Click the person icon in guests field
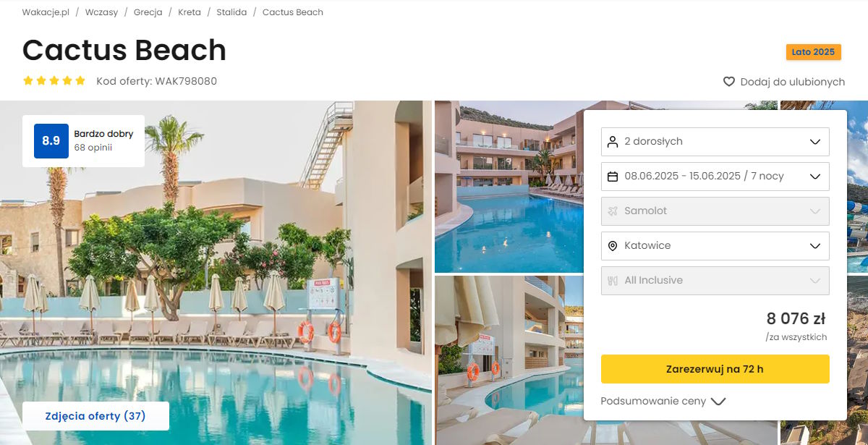This screenshot has height=445, width=868. click(613, 142)
